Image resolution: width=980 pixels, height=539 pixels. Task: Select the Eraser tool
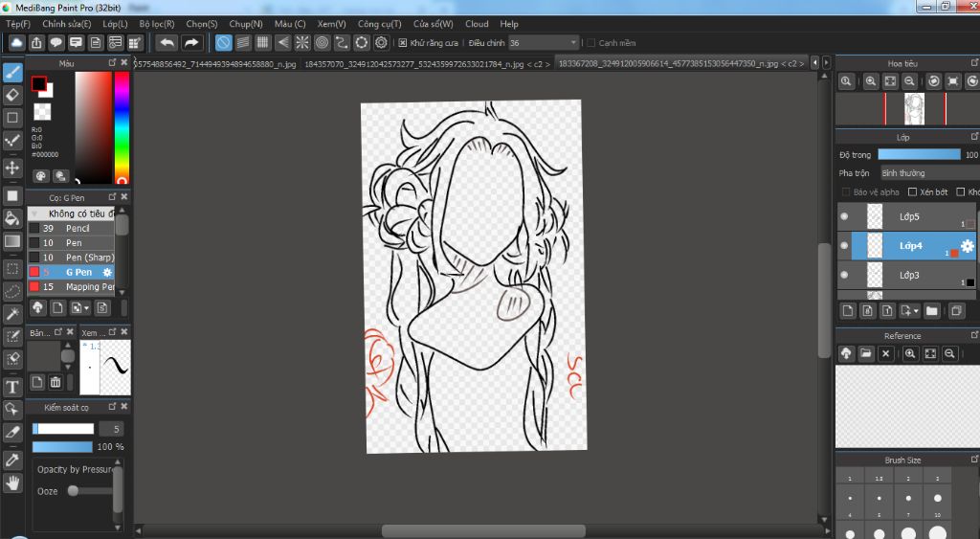click(x=12, y=95)
